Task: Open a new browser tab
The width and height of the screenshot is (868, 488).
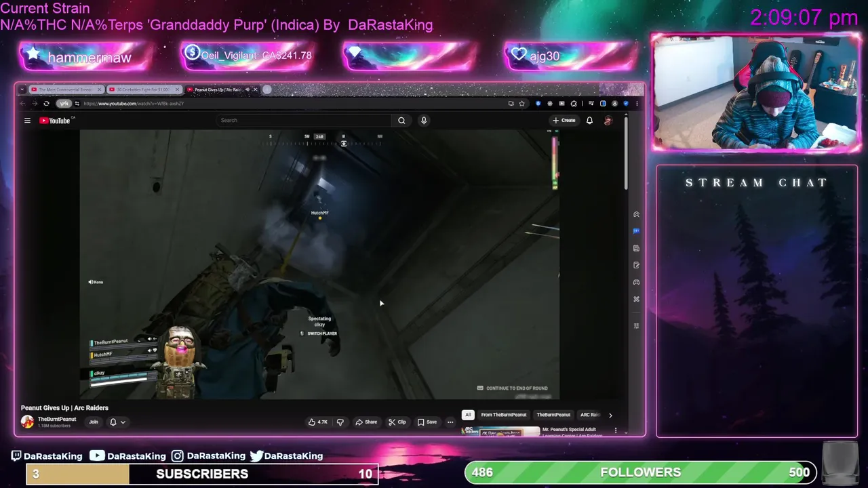Action: tap(267, 89)
